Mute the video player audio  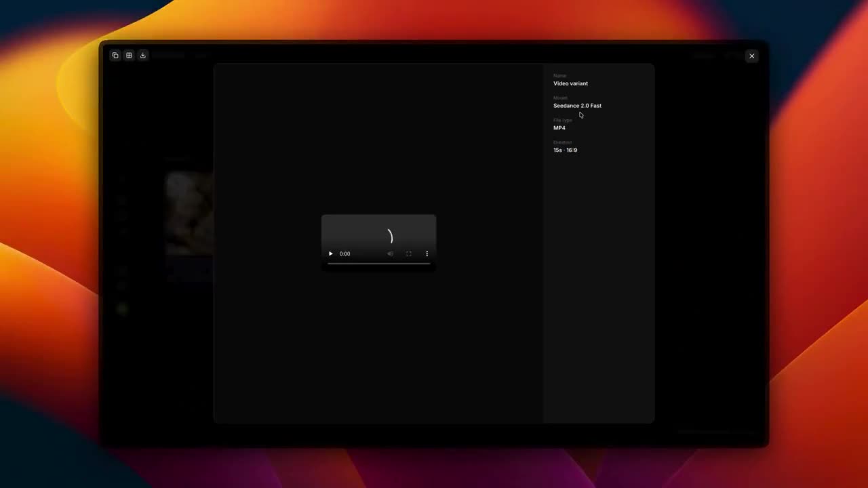pos(390,253)
